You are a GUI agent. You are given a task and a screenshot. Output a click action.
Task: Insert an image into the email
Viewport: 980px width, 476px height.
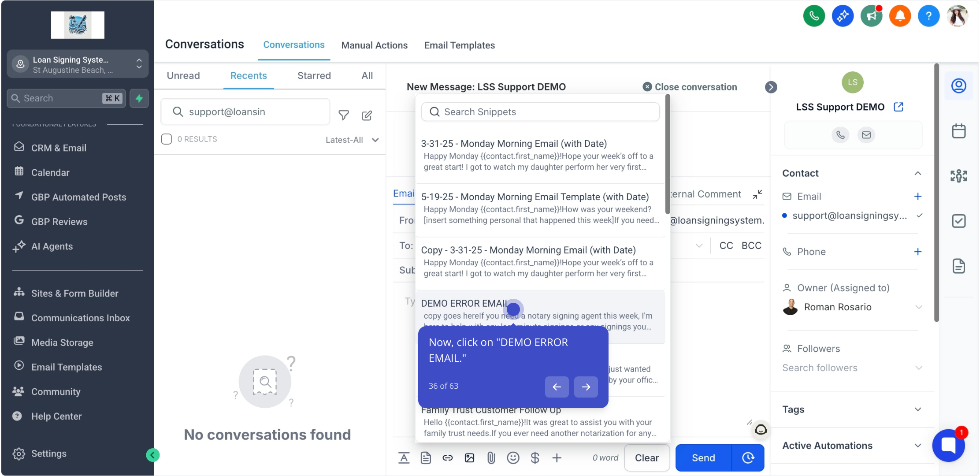[470, 458]
